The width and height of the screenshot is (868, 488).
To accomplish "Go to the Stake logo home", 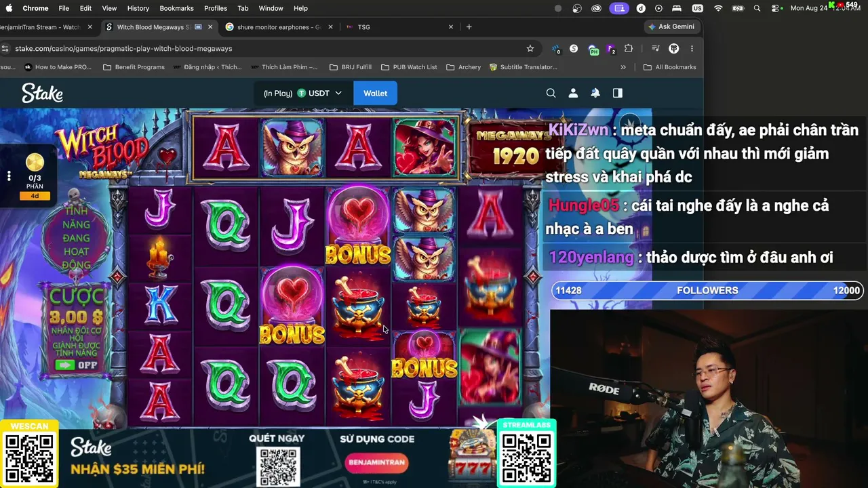I will coord(42,93).
